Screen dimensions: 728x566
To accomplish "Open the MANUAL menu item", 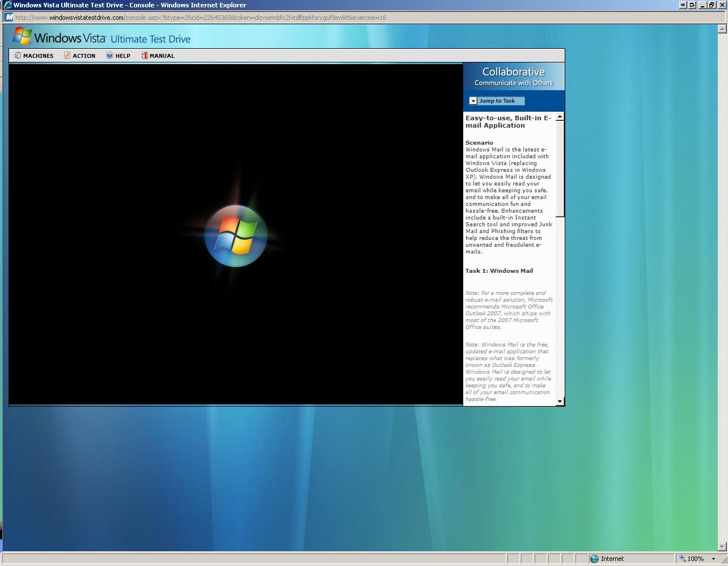I will pyautogui.click(x=158, y=56).
